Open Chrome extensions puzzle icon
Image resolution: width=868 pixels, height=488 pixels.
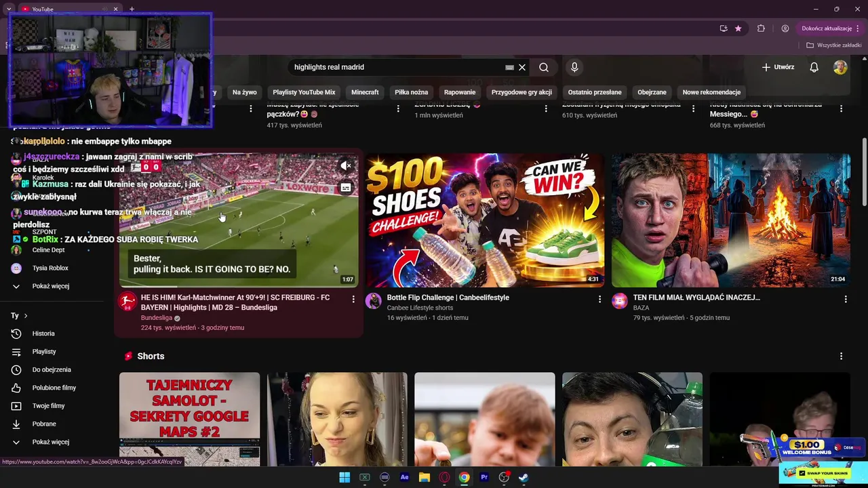(x=761, y=28)
